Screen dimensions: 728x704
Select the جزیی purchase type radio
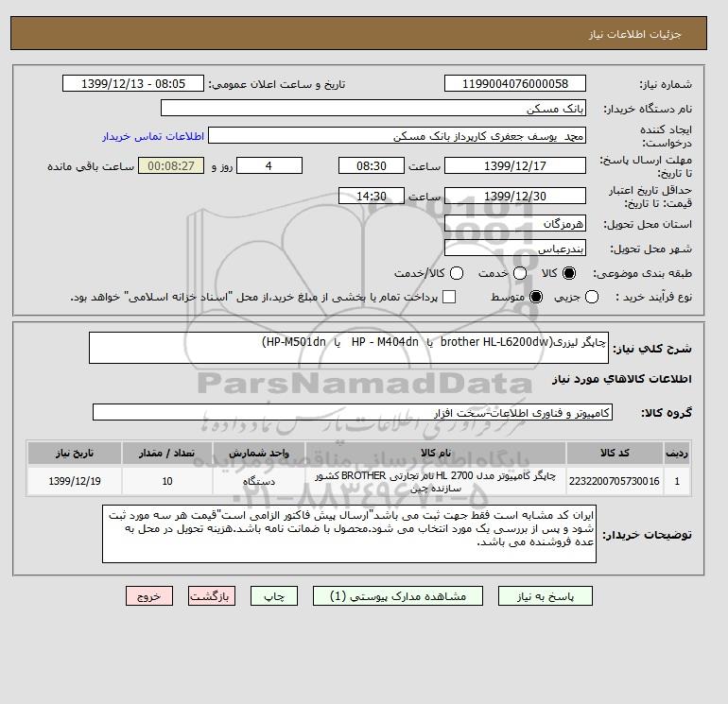tap(592, 297)
